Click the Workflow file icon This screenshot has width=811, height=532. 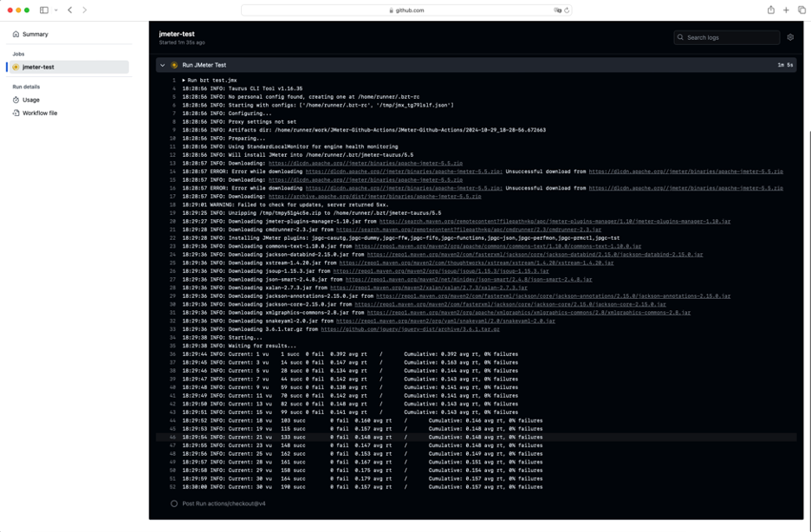coord(16,113)
